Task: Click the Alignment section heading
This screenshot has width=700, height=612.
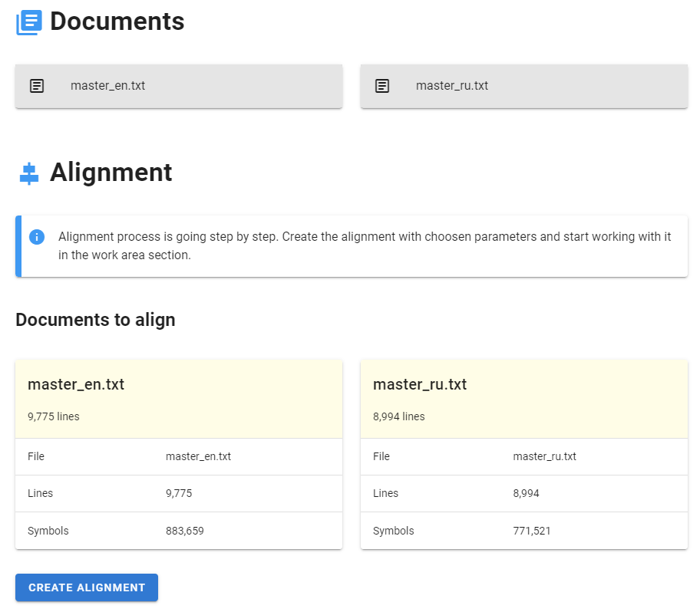Action: [111, 173]
